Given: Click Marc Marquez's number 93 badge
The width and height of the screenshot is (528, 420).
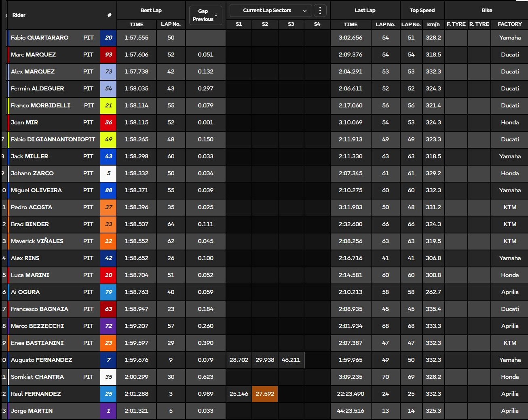Looking at the screenshot, I should pos(108,55).
